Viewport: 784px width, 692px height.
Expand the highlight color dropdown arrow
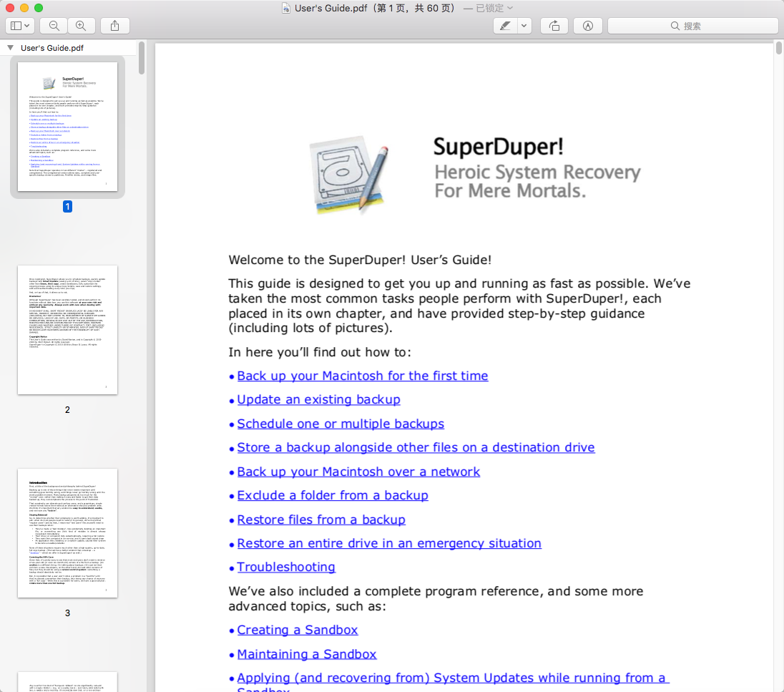[x=524, y=26]
